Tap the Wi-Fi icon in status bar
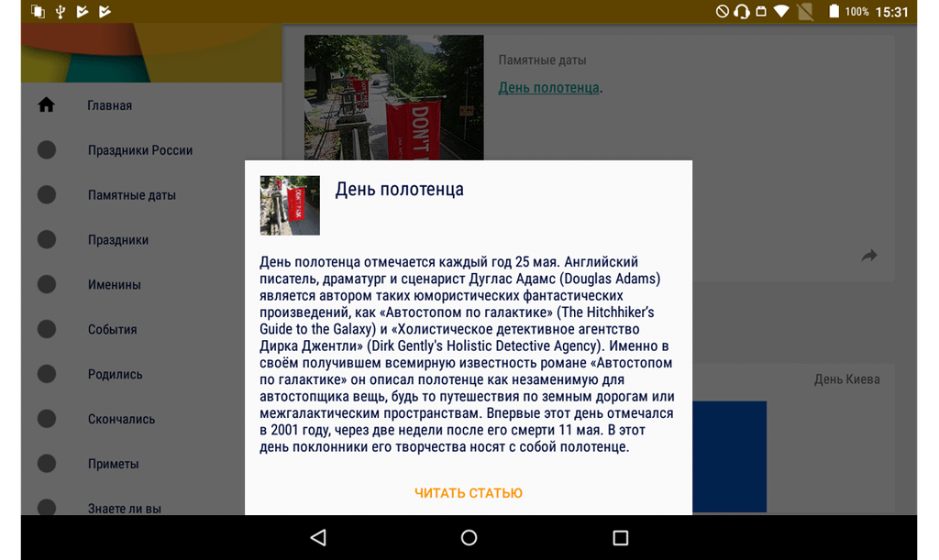 (x=781, y=11)
